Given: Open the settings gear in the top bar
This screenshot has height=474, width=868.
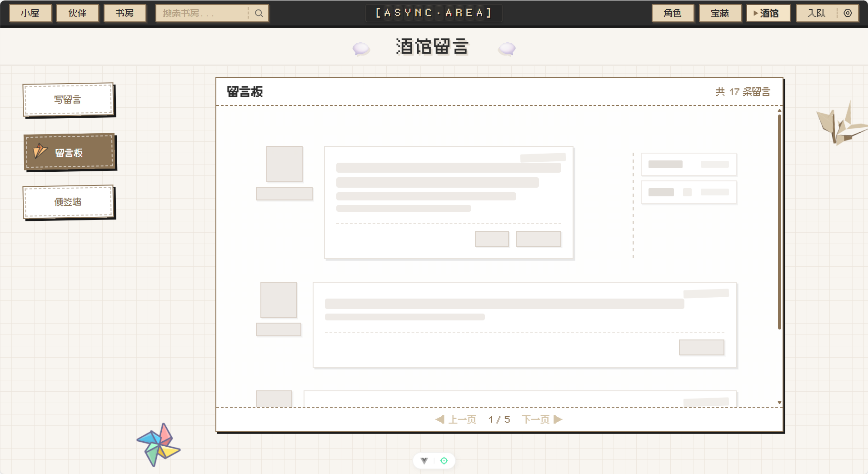Looking at the screenshot, I should click(848, 13).
